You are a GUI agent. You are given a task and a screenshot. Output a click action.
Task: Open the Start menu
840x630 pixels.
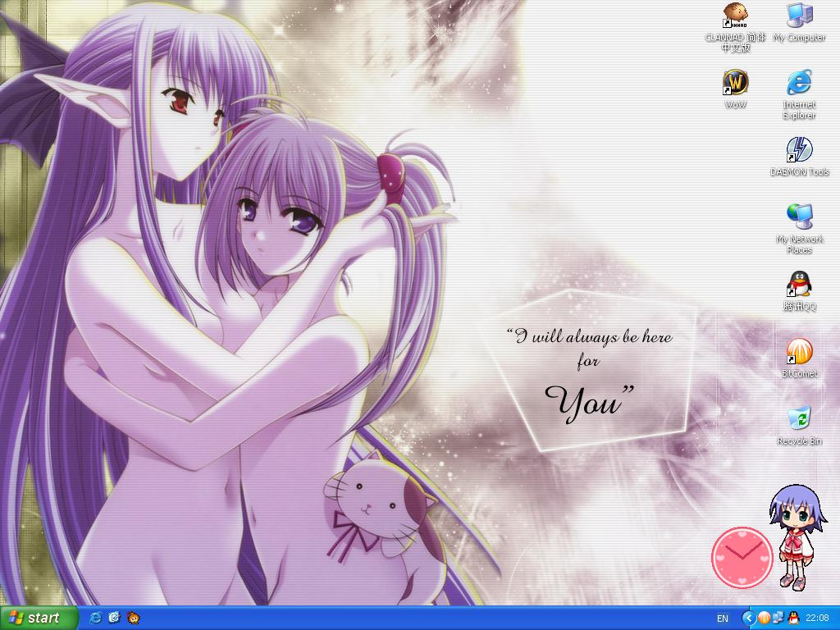point(39,619)
